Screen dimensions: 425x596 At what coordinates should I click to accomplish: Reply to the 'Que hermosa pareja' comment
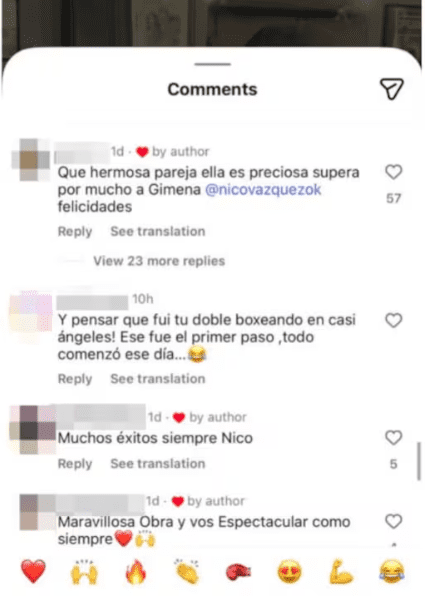75,231
